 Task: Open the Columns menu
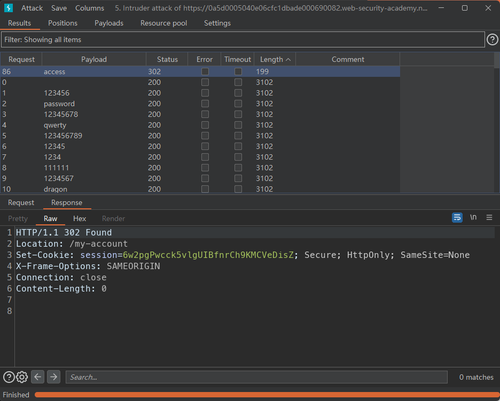[89, 8]
